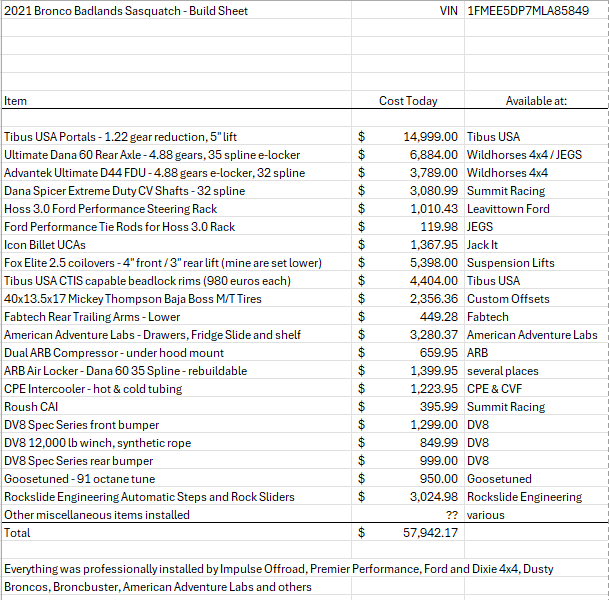Image resolution: width=609 pixels, height=600 pixels.
Task: Select the DV8 Spec Series front bumper cell
Action: click(x=176, y=424)
